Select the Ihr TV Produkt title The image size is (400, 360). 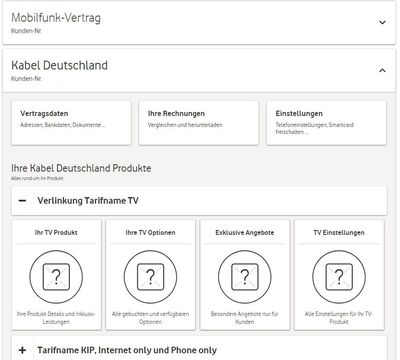pyautogui.click(x=56, y=232)
